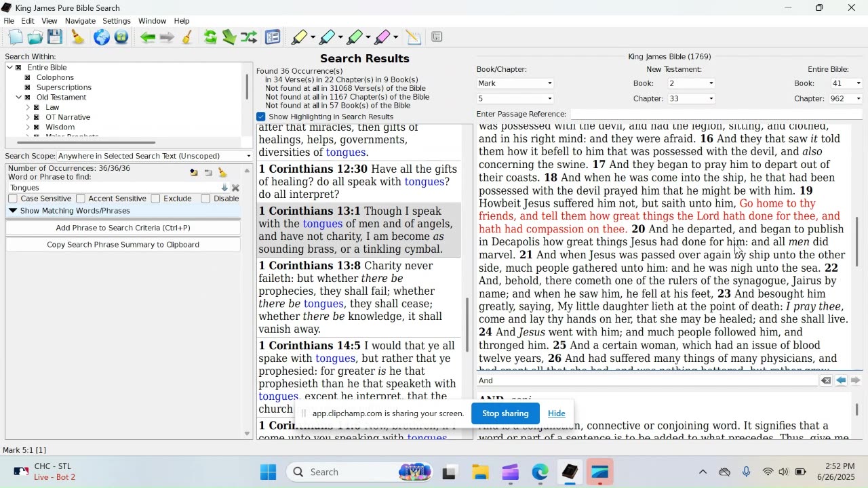Open Microsoft Edge from taskbar
This screenshot has height=488, width=868.
click(540, 472)
